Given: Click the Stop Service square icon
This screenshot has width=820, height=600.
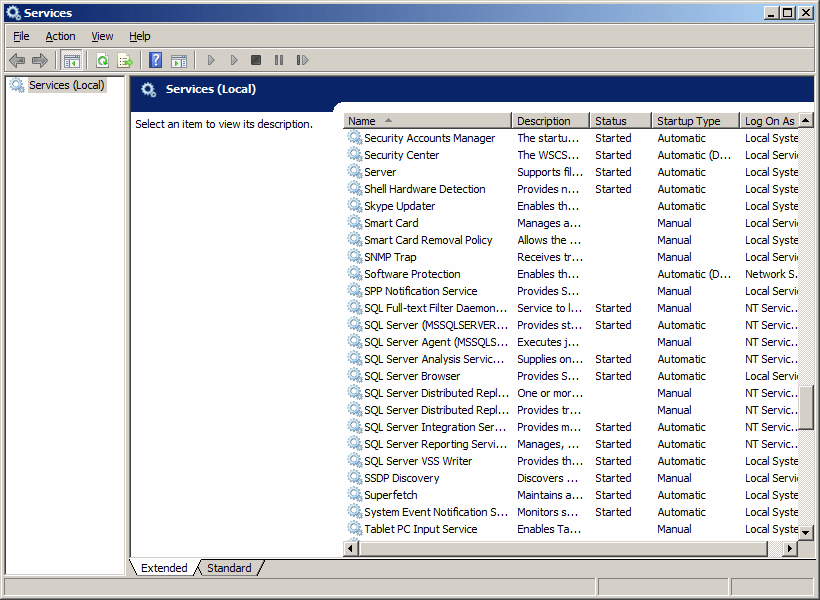Looking at the screenshot, I should pyautogui.click(x=256, y=60).
